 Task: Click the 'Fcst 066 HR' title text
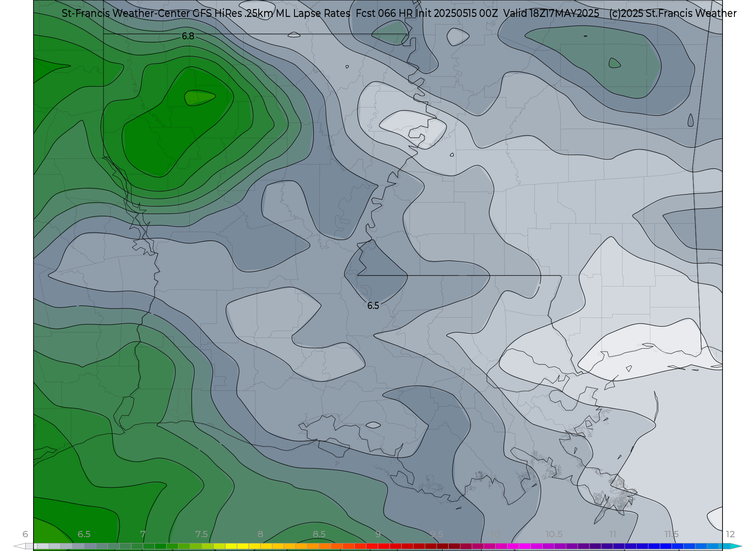tap(384, 13)
